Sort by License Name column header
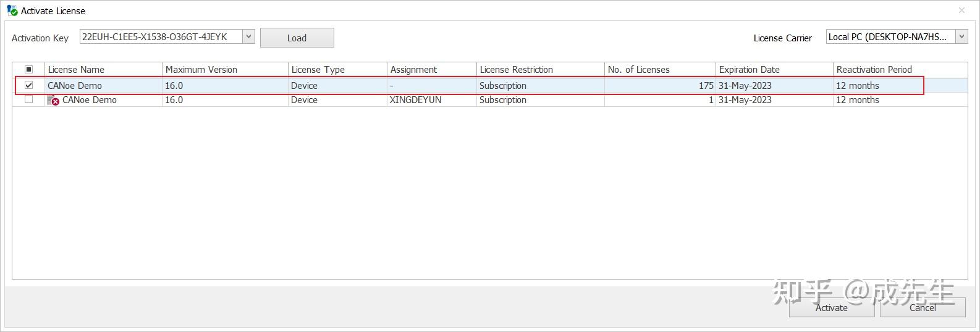980x332 pixels. pos(103,69)
